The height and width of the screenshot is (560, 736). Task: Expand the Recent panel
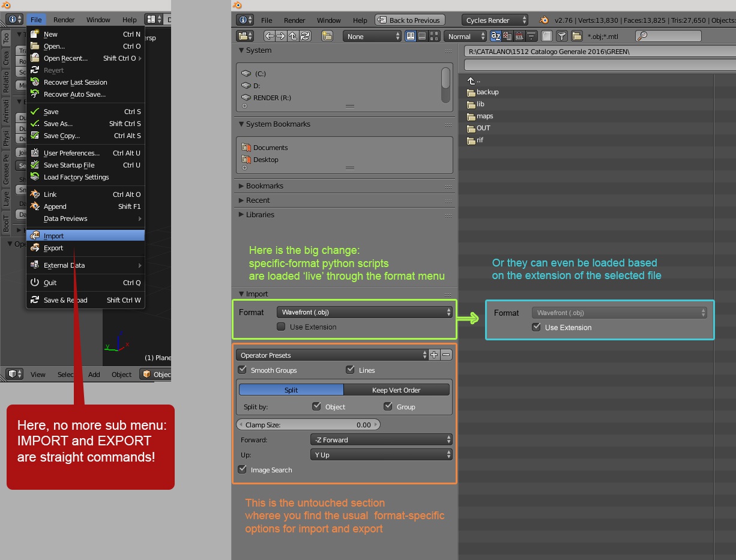(258, 200)
